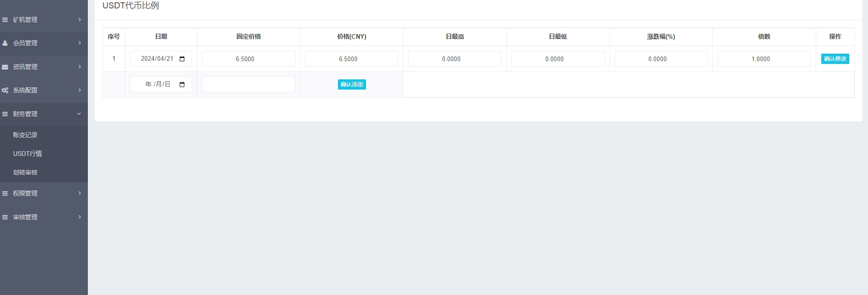Viewport: 868px width, 295px height.
Task: Expand 资讯管理 chevron arrow
Action: pyautogui.click(x=79, y=67)
